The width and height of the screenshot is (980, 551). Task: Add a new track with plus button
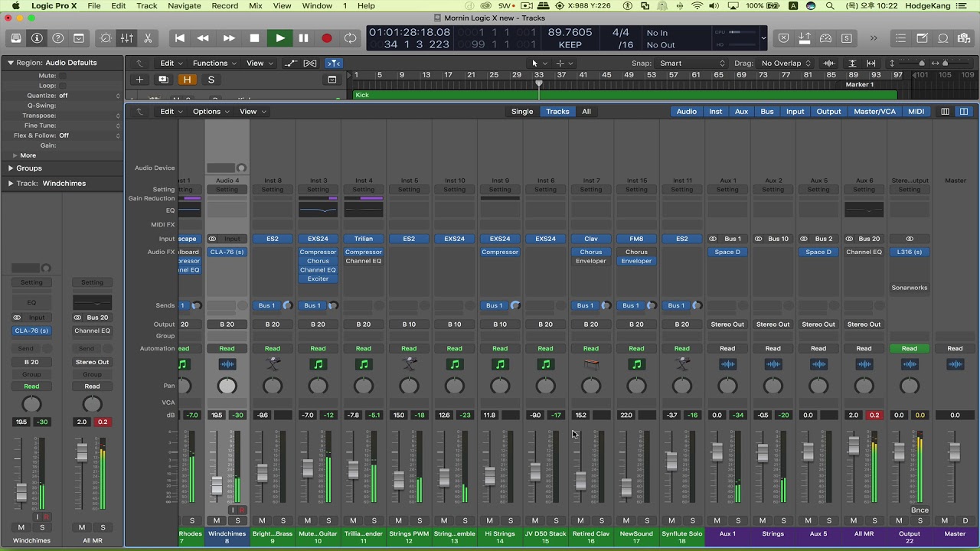[x=139, y=80]
